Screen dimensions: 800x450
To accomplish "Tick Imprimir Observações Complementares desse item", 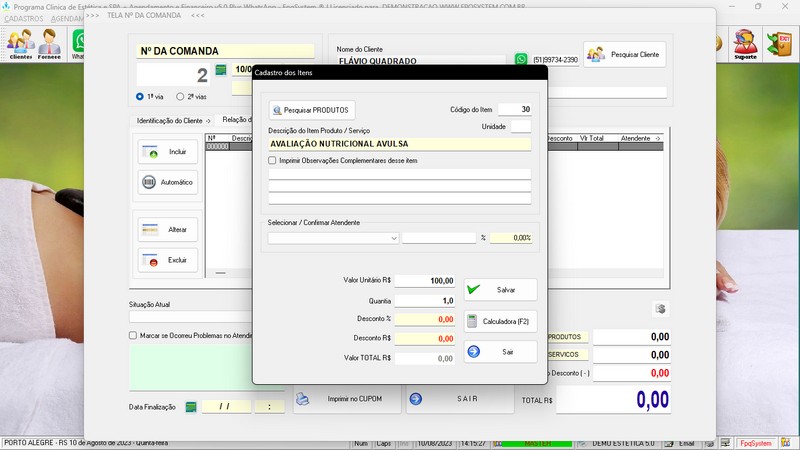I will (272, 160).
